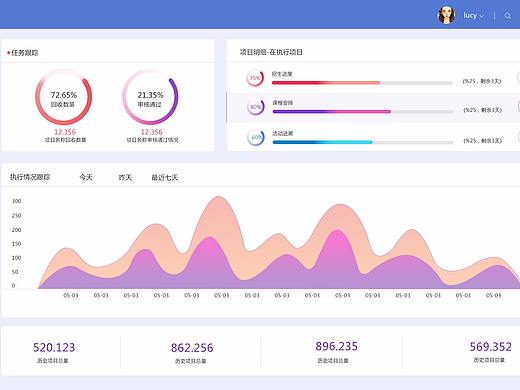520x390 pixels.
Task: Click the search magnifier icon in header
Action: [x=507, y=16]
